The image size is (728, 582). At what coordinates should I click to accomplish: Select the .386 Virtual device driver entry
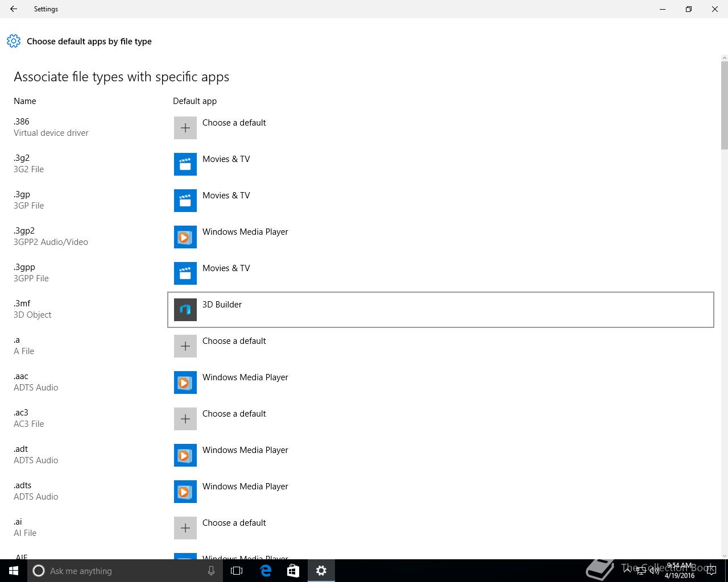(51, 127)
